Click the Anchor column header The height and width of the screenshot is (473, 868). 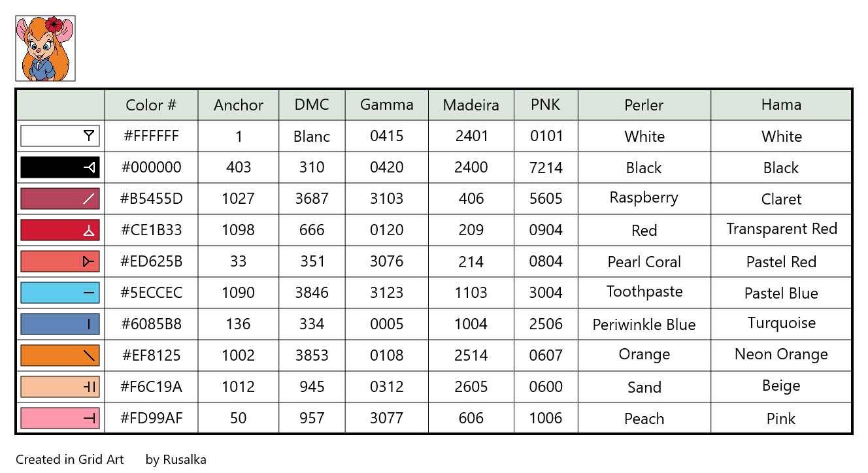pyautogui.click(x=239, y=105)
